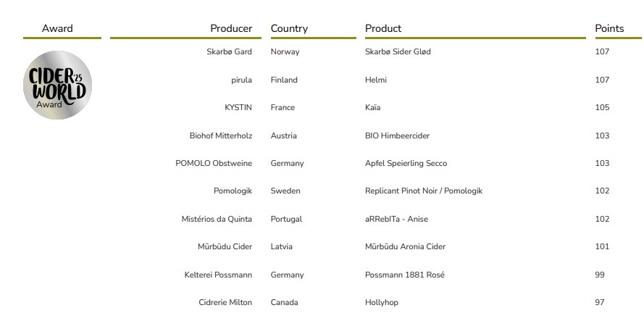Screen dimensions: 644x321
Task: Click the pirula producer entry
Action: [x=241, y=80]
